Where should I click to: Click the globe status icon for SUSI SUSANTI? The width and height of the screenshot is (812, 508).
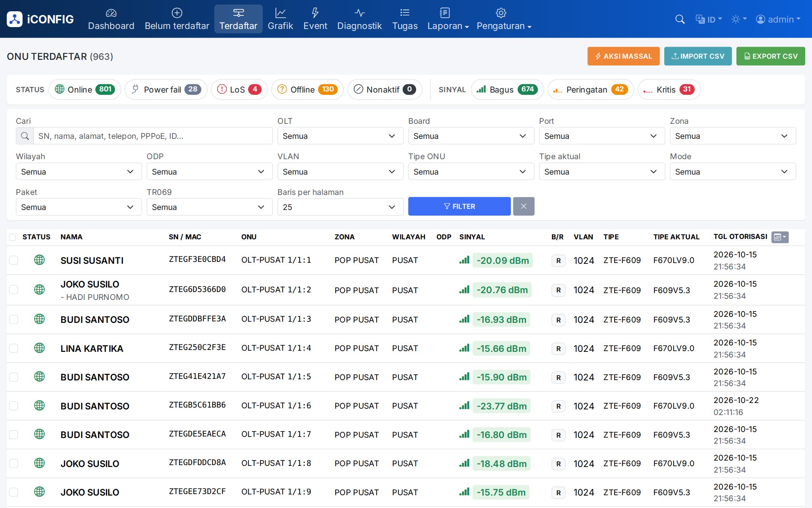pos(39,260)
